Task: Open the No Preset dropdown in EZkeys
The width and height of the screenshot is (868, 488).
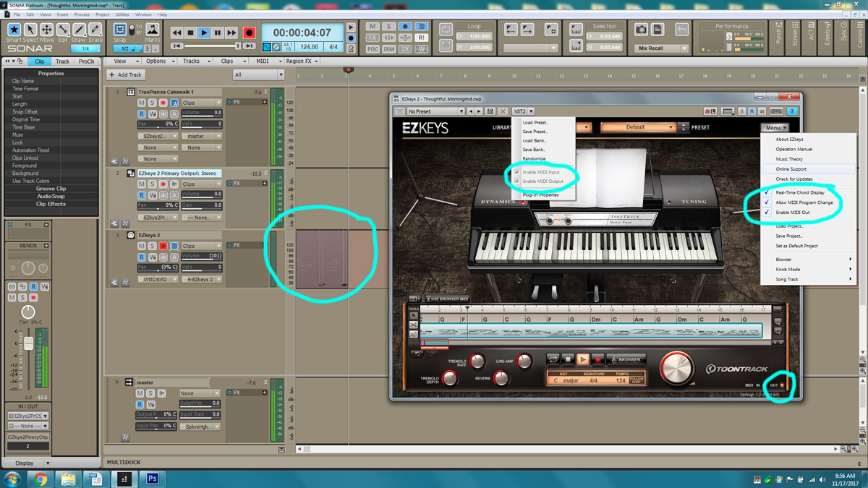Action: [x=435, y=111]
